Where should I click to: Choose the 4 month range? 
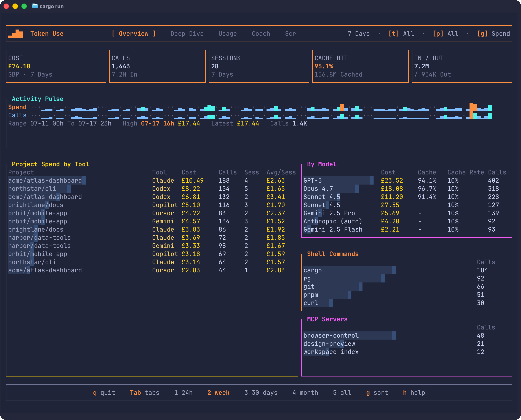click(305, 393)
